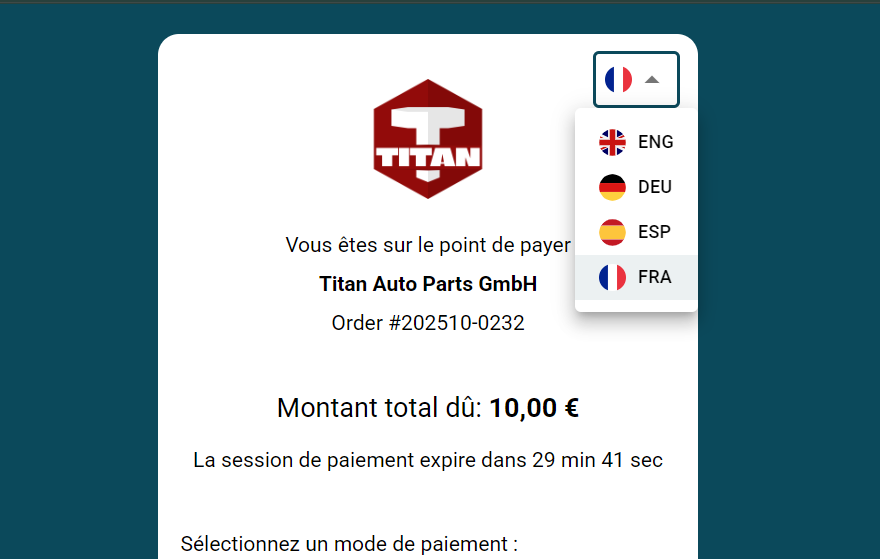Click the white TITAN wordmark inside the logo
Screen dimensions: 880x559
pos(428,157)
